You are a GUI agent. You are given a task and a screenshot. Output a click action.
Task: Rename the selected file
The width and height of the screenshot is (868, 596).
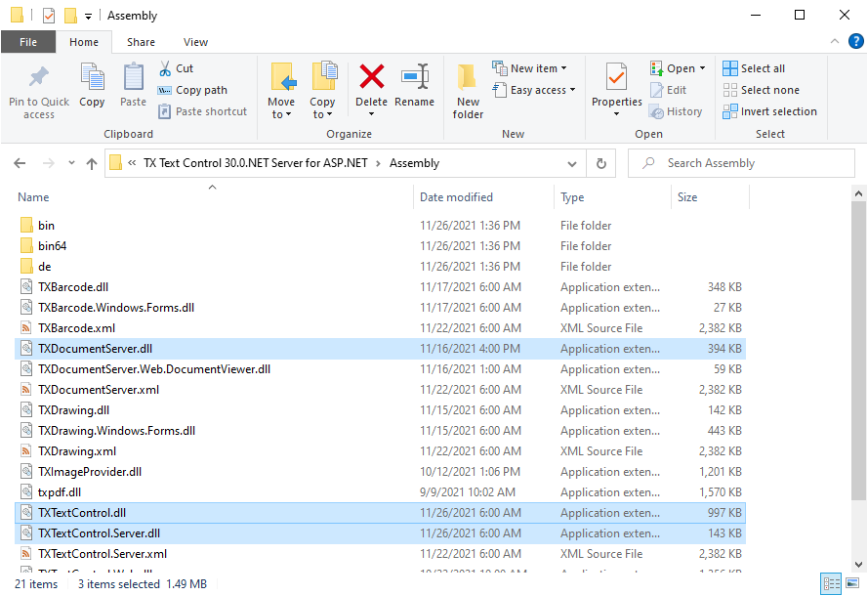415,85
